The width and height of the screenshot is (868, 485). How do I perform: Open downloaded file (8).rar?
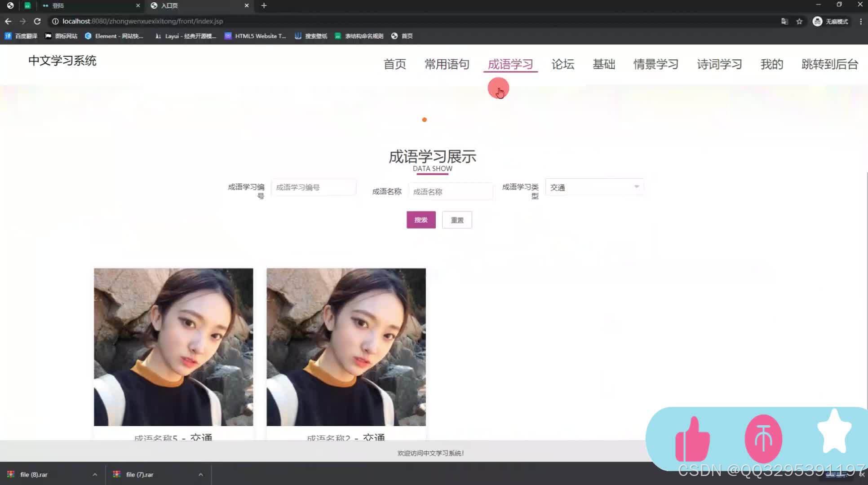tap(34, 474)
